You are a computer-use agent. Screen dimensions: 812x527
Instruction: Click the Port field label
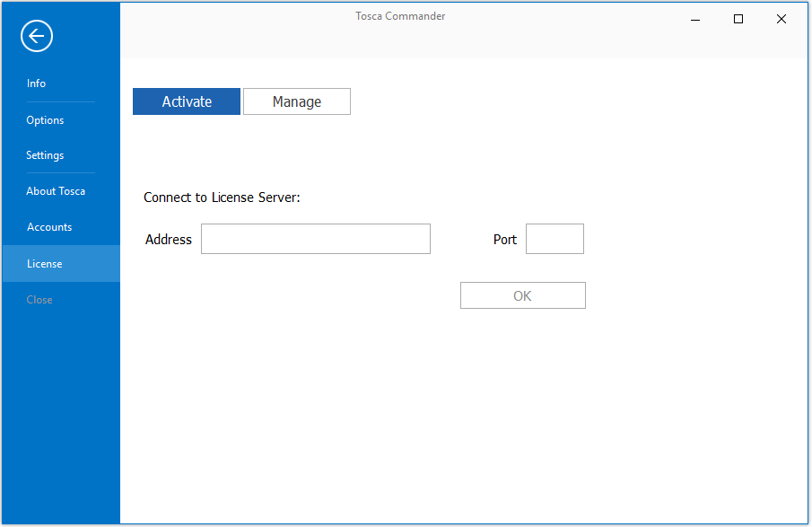point(505,240)
